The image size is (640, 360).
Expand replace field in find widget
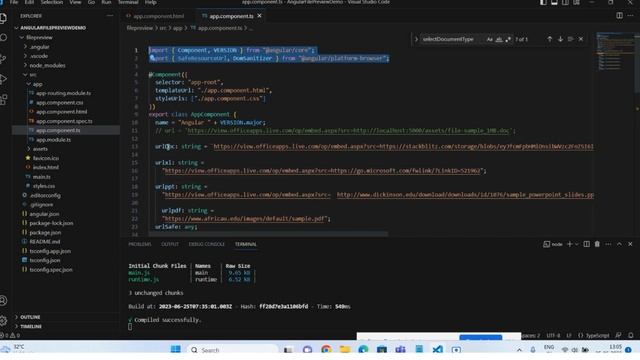click(416, 39)
